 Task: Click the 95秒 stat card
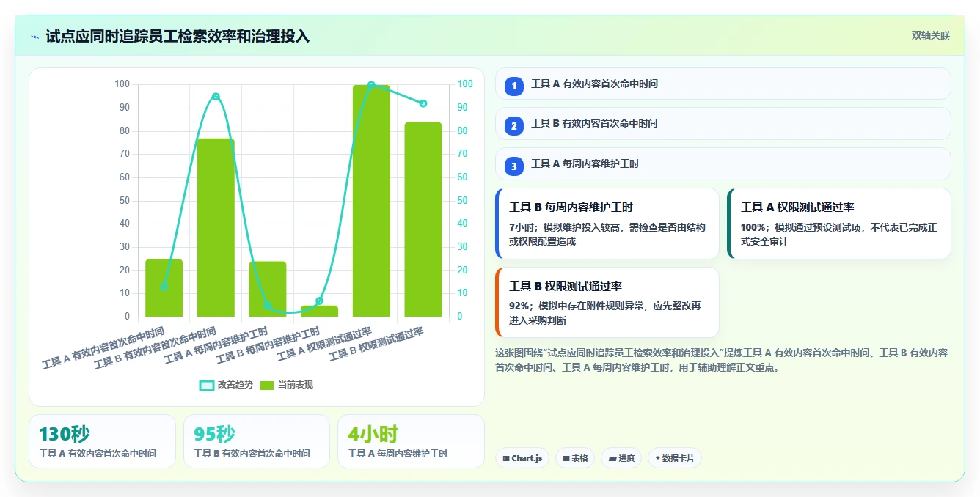coord(257,441)
